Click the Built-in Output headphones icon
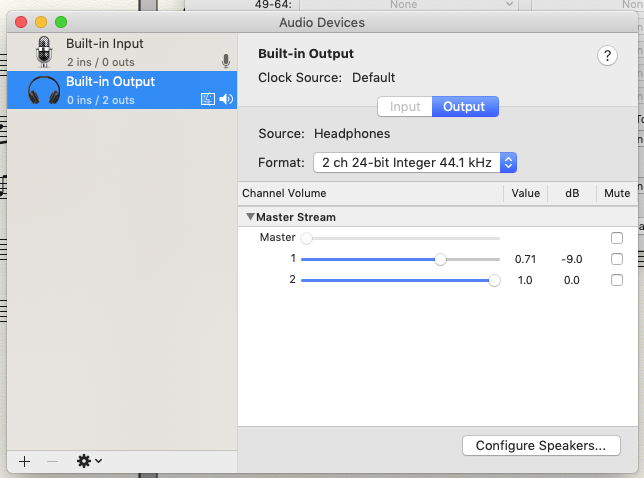Screen dimensions: 644x478 click(43, 90)
